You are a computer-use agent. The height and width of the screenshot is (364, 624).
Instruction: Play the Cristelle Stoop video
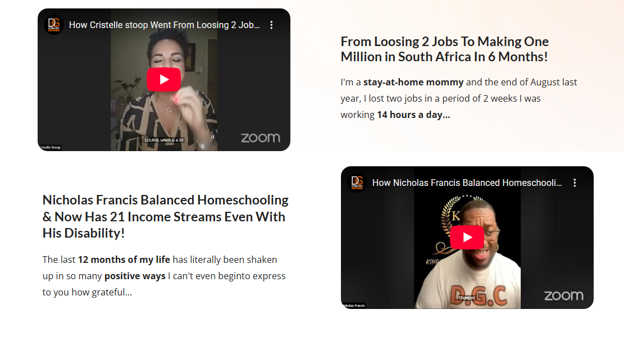tap(163, 80)
